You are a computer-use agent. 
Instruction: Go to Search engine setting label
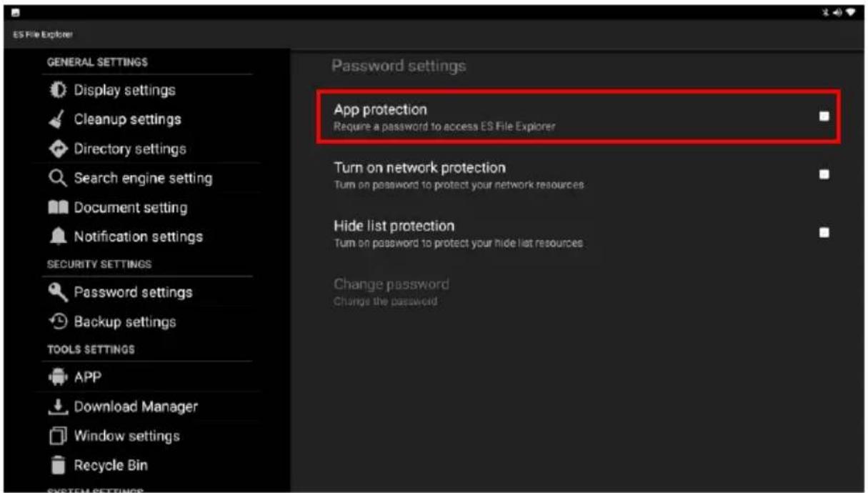tap(143, 179)
